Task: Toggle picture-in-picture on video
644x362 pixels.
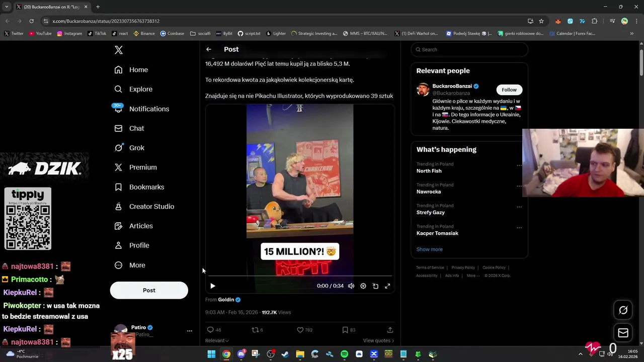Action: [375, 286]
